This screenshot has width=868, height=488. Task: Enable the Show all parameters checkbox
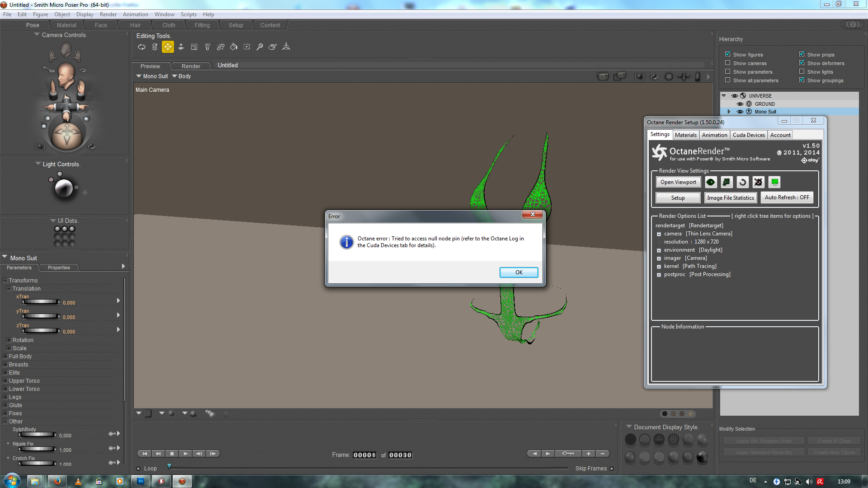pyautogui.click(x=728, y=80)
